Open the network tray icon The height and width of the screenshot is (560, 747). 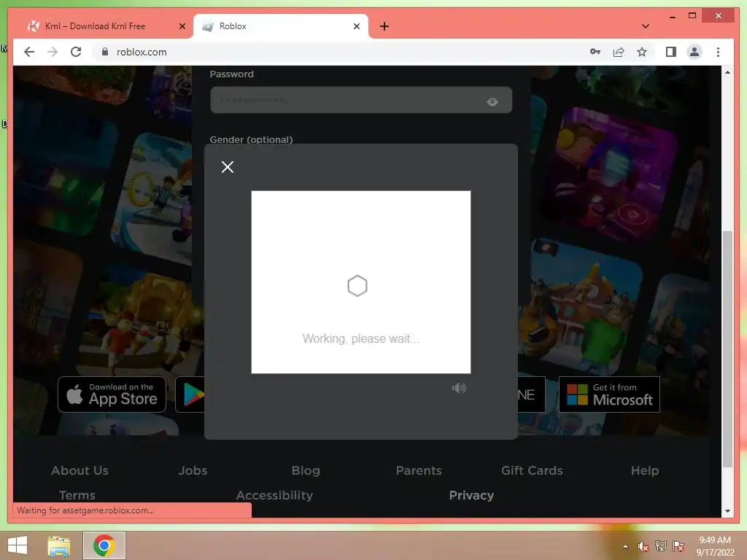[x=661, y=546]
